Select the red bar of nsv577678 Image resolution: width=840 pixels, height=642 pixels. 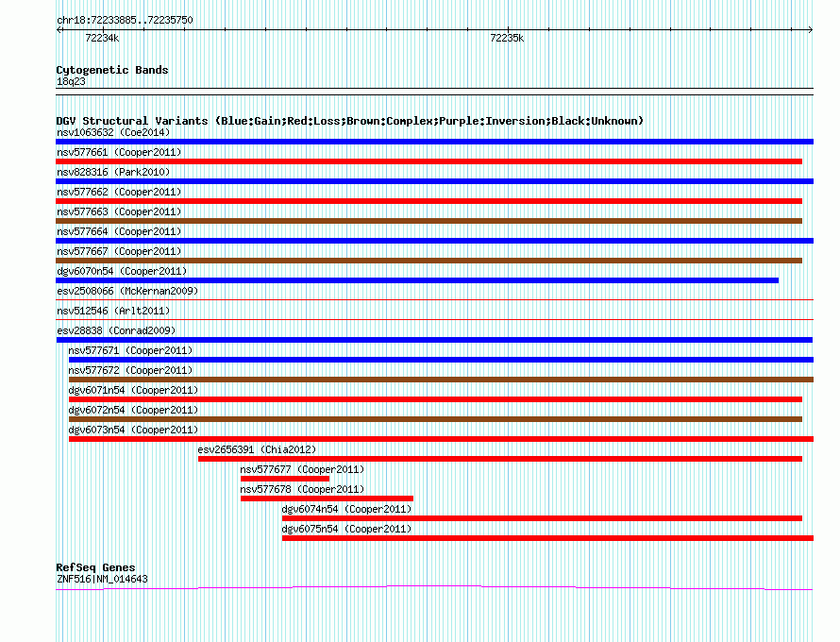click(x=327, y=498)
